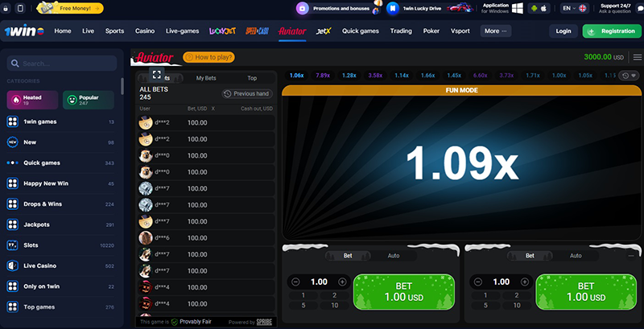Click the 7.89x history multiplier
Screen dimensions: 644x329
[x=323, y=76]
